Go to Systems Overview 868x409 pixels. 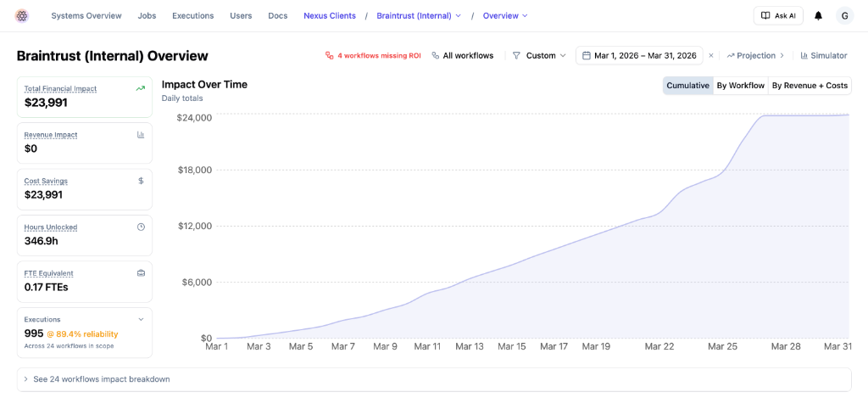86,15
